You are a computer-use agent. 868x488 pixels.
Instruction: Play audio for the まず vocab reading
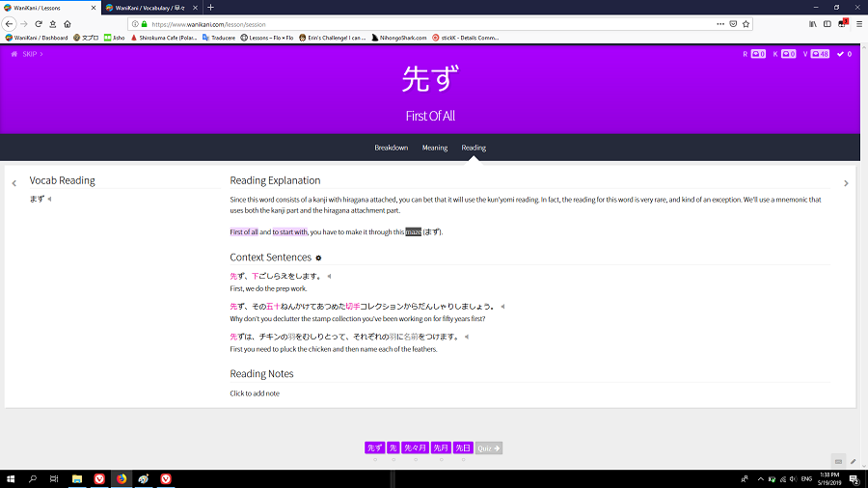(49, 200)
